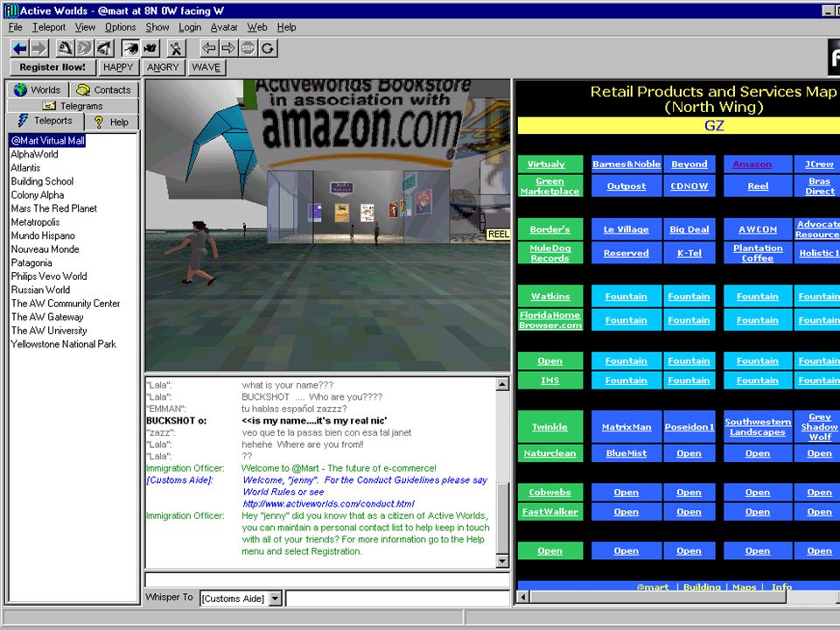Click the look down eye icon
Screen dimensions: 840x630
coord(104,49)
